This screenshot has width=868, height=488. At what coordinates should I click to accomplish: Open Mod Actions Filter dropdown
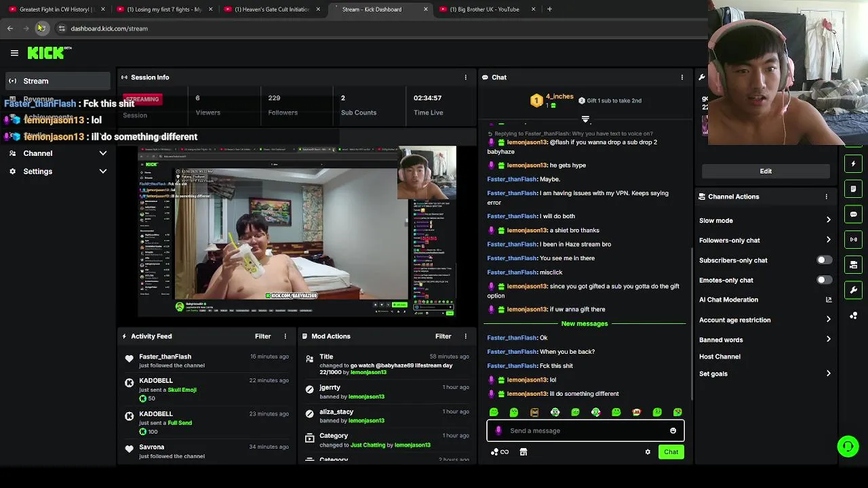coord(443,336)
